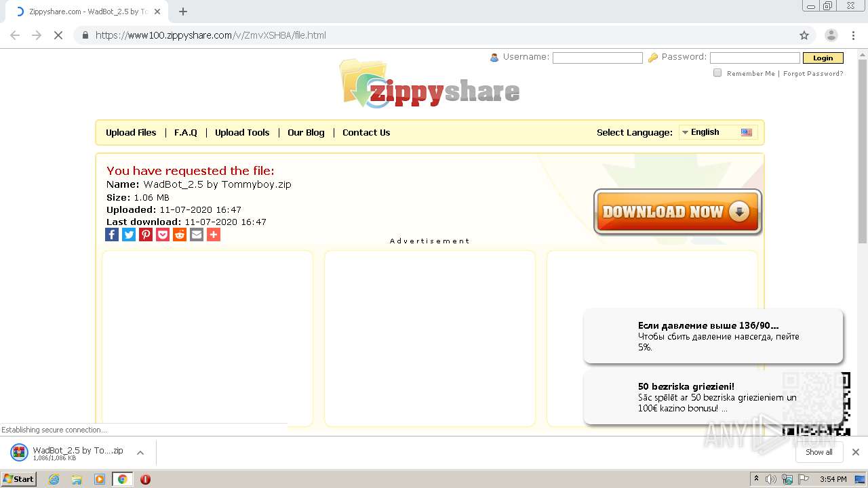Switch to Chrome taskbar button
Viewport: 868px width, 488px height.
122,479
